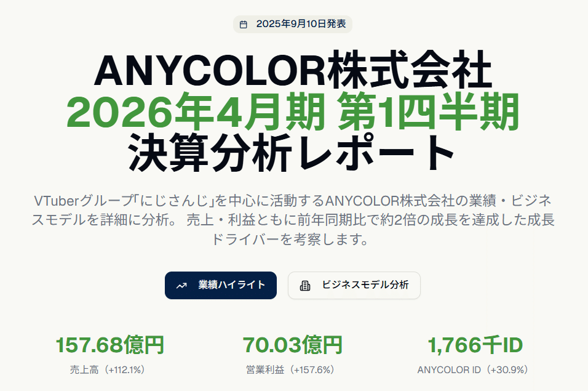Select the 2025年9月10日発表 date badge

click(x=293, y=24)
